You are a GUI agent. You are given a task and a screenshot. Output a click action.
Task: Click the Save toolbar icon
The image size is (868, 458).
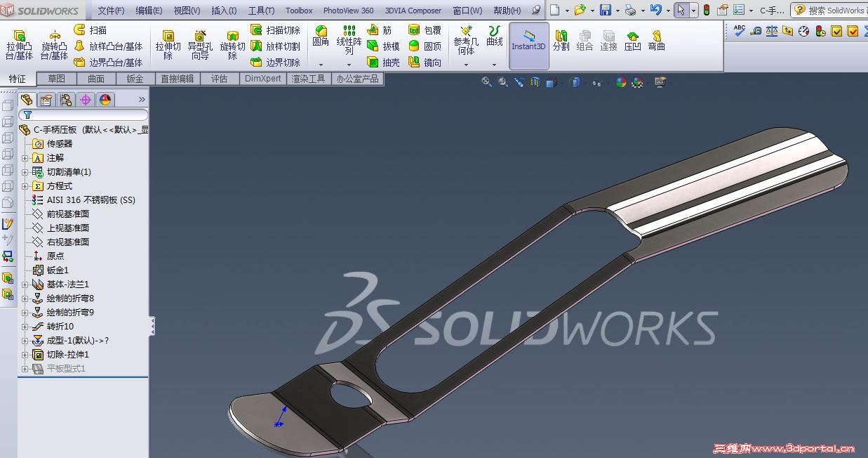pyautogui.click(x=605, y=11)
